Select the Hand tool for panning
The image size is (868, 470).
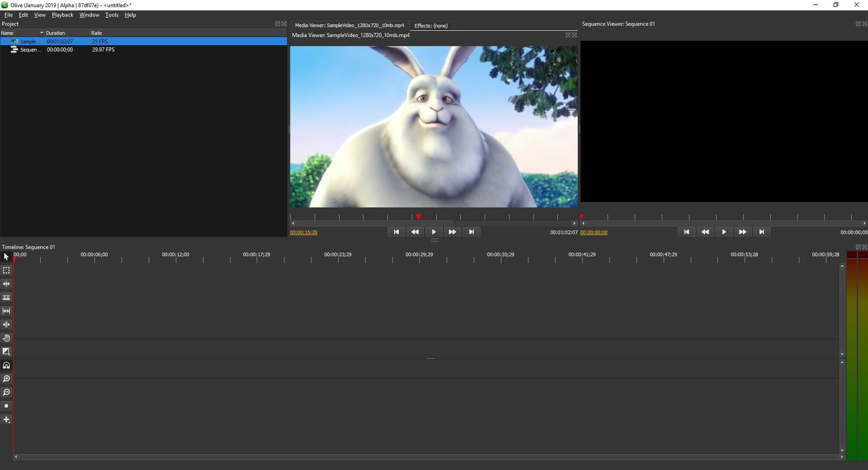coord(7,338)
